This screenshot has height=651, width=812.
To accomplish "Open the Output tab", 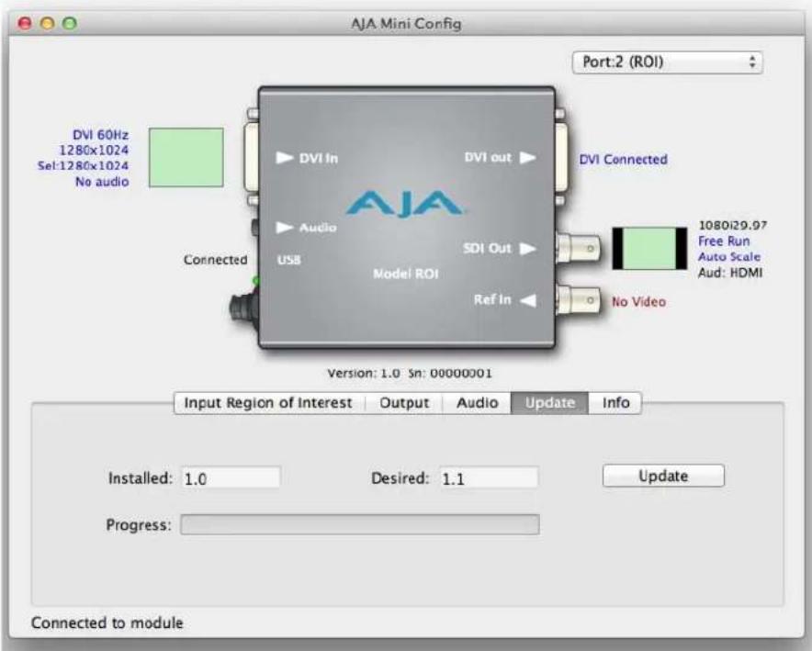I will 404,402.
